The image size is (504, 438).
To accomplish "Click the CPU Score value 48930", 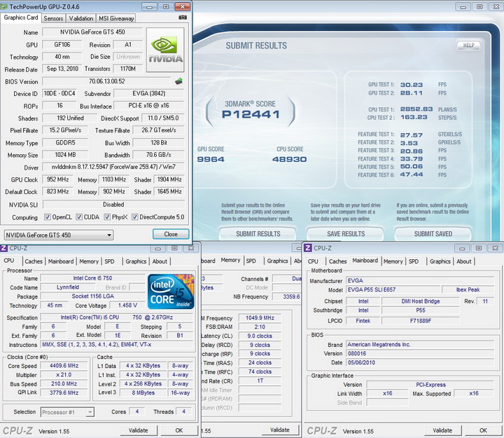I will [289, 159].
